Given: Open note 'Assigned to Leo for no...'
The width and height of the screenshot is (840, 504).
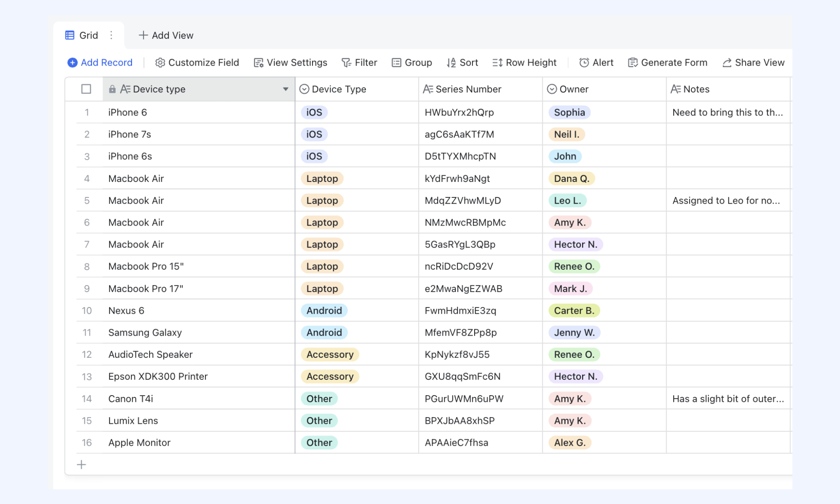Looking at the screenshot, I should pos(726,200).
